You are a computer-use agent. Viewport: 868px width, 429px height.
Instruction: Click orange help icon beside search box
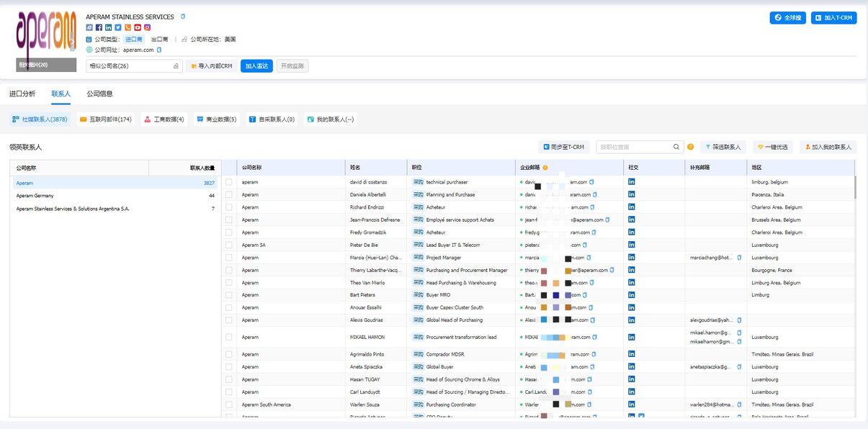pos(690,147)
